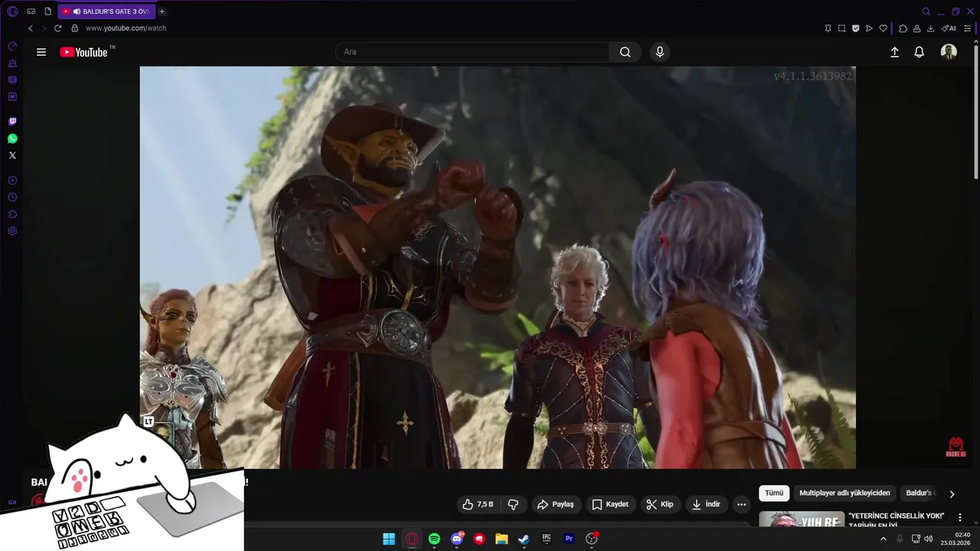Screen dimensions: 980x551
Task: Open the browser downloads icon
Action: tap(930, 28)
